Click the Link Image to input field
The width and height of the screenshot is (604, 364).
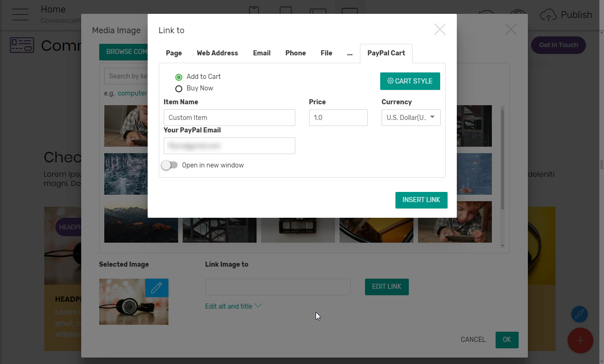point(278,287)
